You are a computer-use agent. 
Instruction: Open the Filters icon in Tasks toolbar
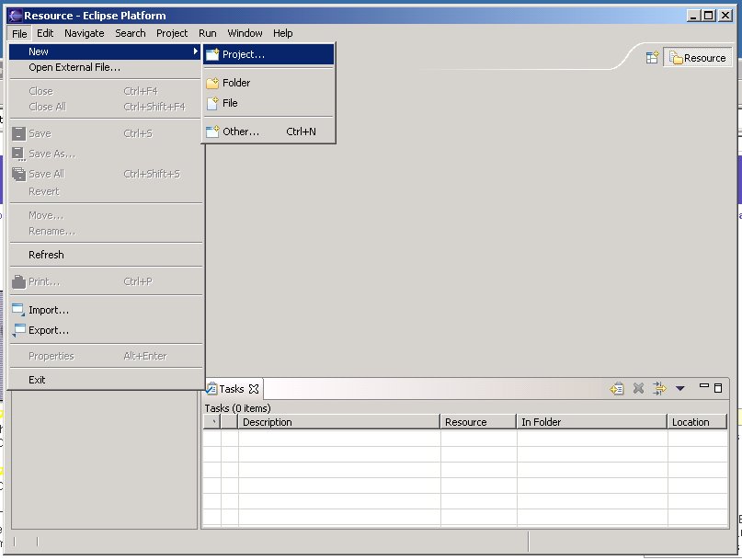659,389
